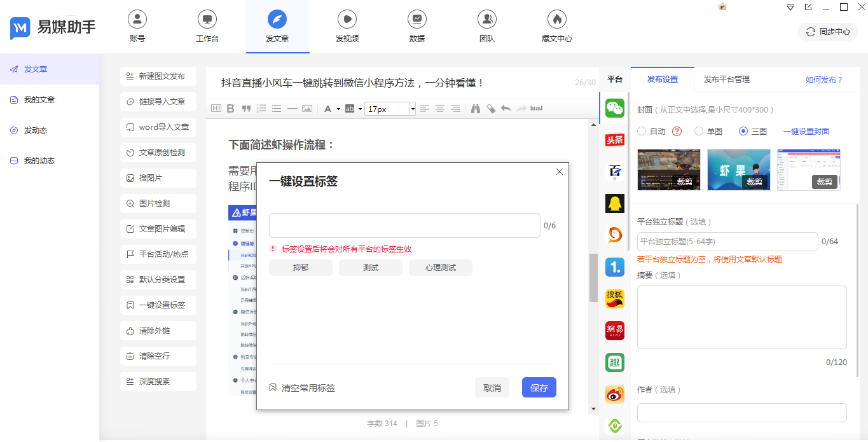Open the 数据 top navigation tab
The width and height of the screenshot is (868, 442).
(x=417, y=27)
